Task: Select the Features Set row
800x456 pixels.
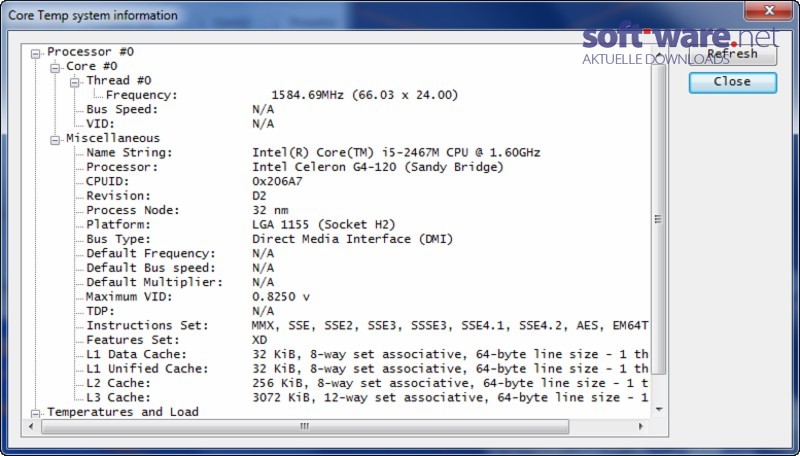Action: coord(177,340)
